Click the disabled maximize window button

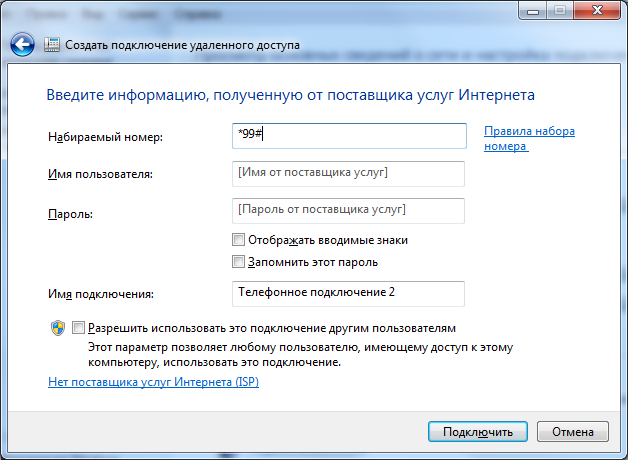point(560,10)
